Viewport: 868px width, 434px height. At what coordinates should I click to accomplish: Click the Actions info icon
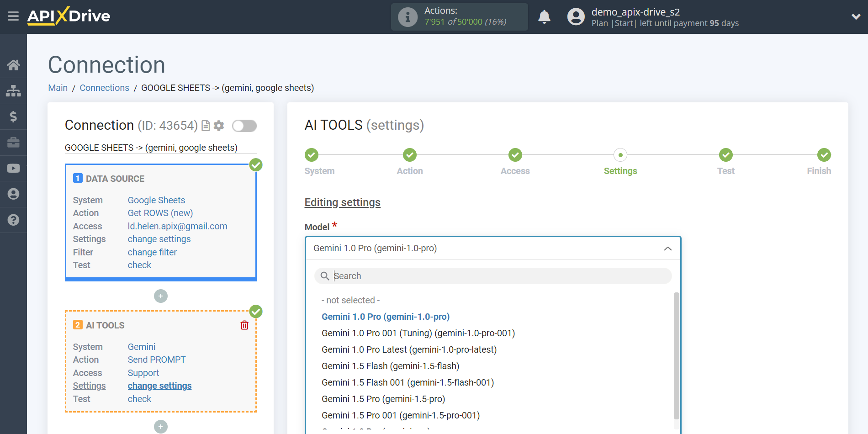click(x=408, y=17)
